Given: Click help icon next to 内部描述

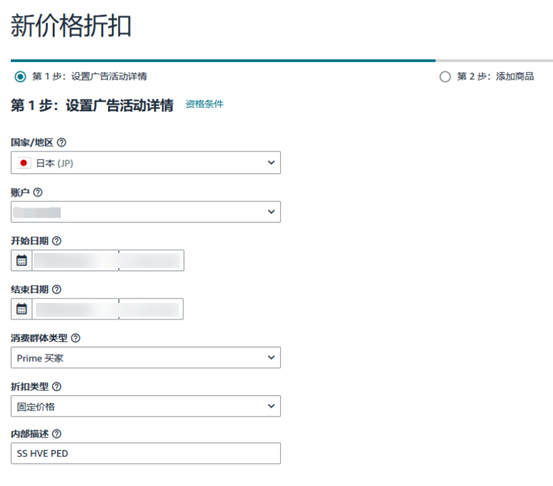Looking at the screenshot, I should pyautogui.click(x=57, y=434).
